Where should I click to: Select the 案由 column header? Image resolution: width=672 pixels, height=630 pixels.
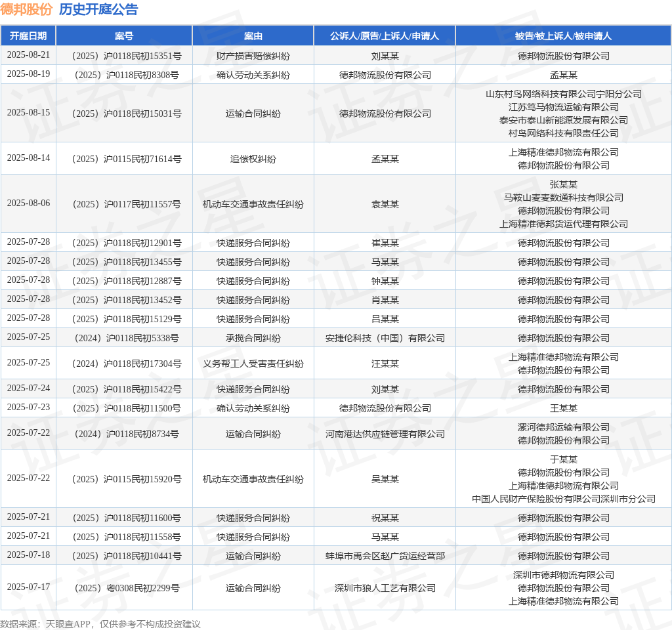pos(253,36)
